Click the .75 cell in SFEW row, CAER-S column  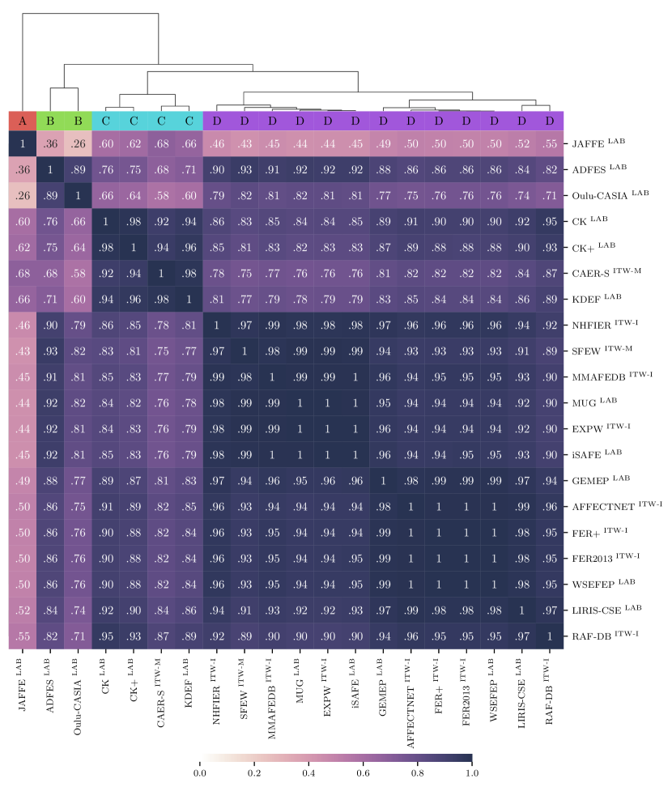(161, 351)
